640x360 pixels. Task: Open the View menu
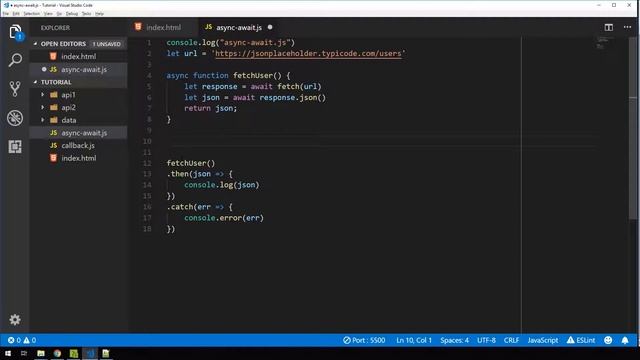48,13
